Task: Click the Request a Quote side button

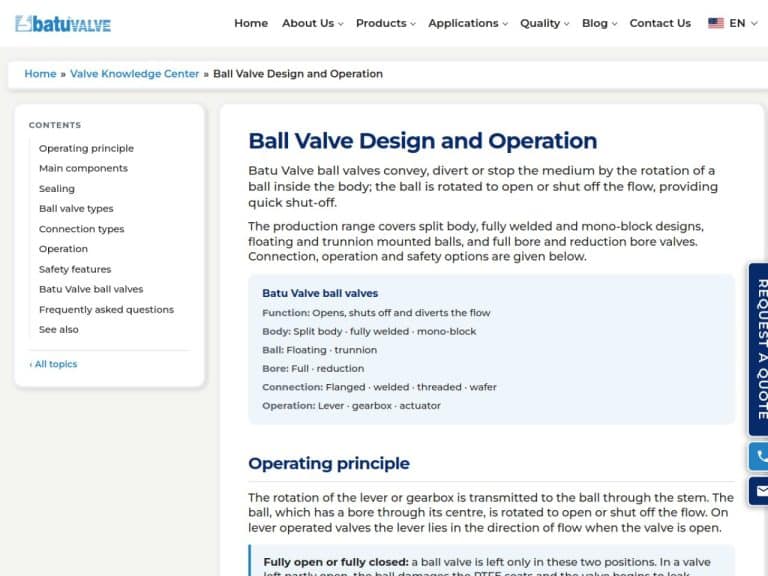Action: [x=759, y=349]
